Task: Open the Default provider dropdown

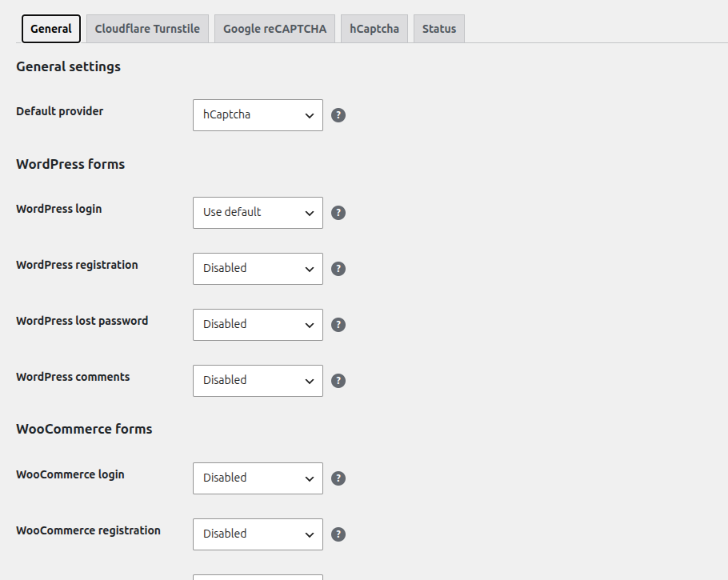Action: pos(258,115)
